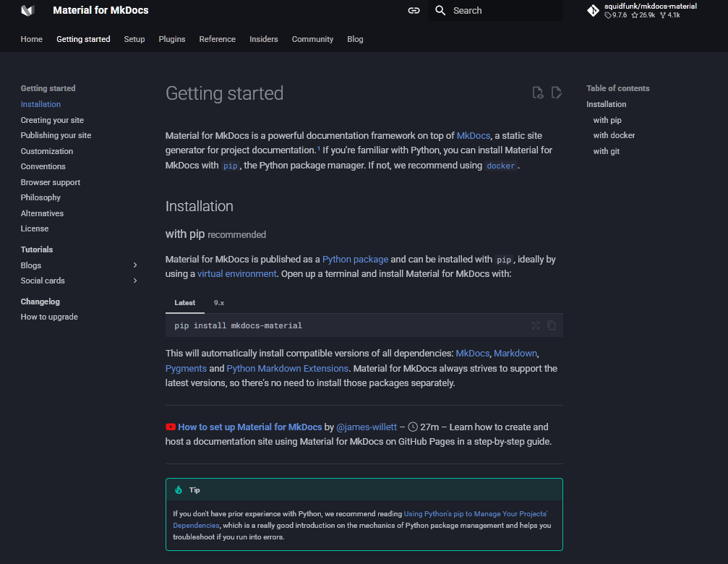Open How to upgrade page
This screenshot has width=728, height=564.
[49, 317]
